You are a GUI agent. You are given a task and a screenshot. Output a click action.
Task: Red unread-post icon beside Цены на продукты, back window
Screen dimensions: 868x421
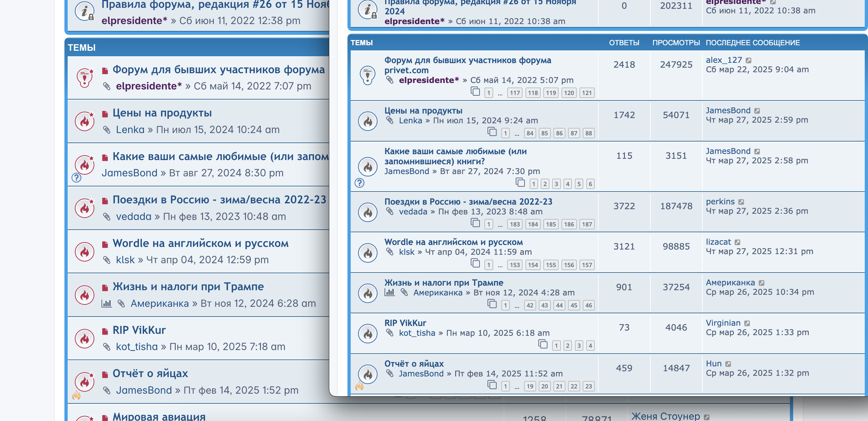pos(105,114)
